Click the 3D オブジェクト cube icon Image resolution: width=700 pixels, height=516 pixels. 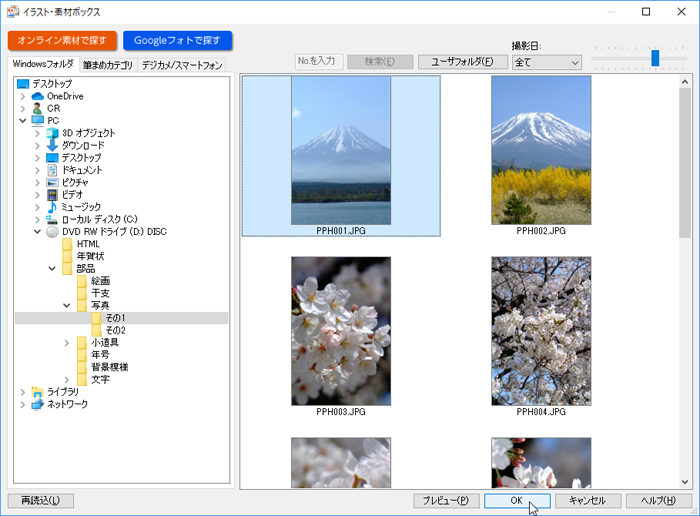[53, 133]
